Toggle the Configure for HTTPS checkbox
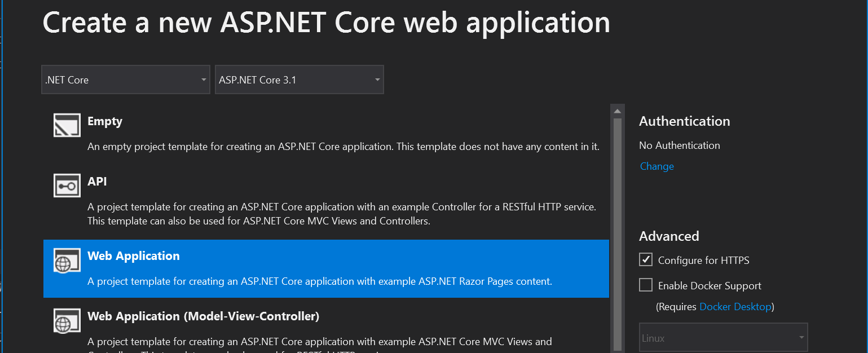This screenshot has height=353, width=868. (x=646, y=259)
